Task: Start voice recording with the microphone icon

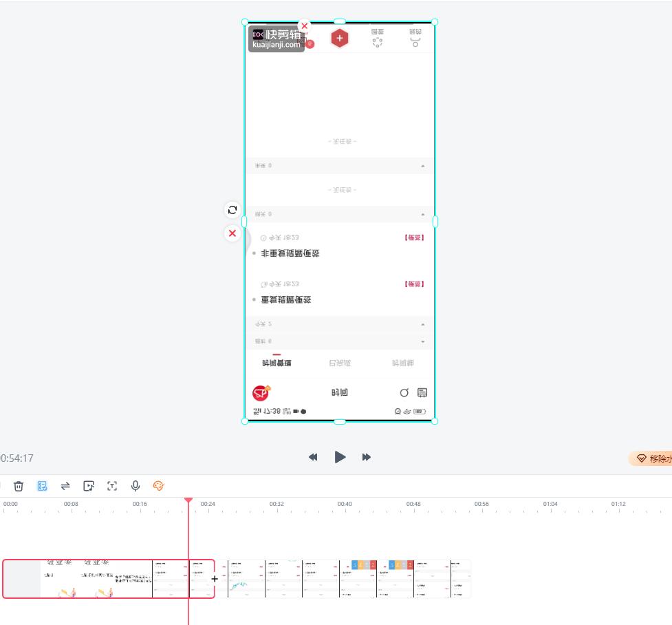Action: click(136, 486)
